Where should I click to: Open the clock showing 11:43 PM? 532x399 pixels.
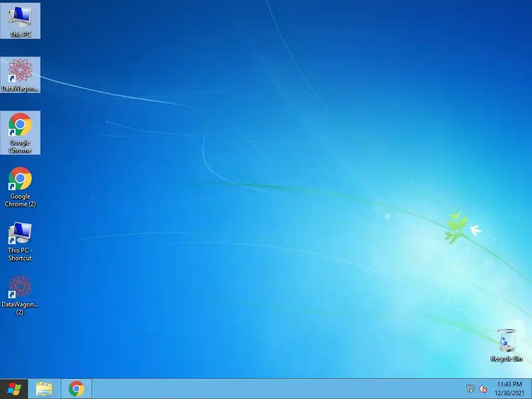point(509,389)
